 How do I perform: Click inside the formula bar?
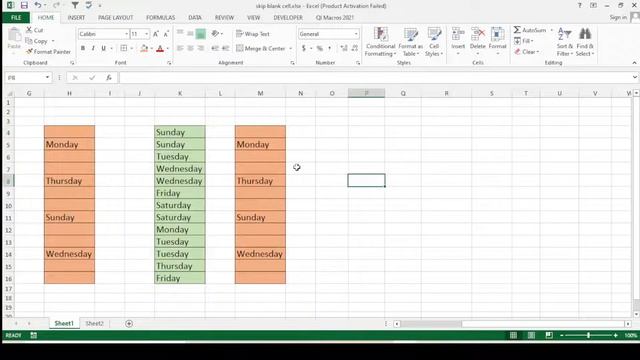click(375, 78)
